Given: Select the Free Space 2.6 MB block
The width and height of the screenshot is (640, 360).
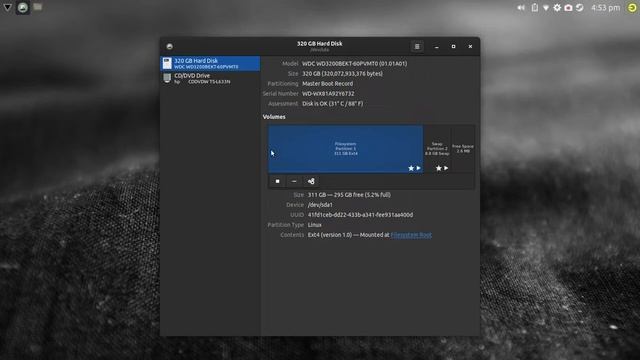Looking at the screenshot, I should tap(463, 149).
